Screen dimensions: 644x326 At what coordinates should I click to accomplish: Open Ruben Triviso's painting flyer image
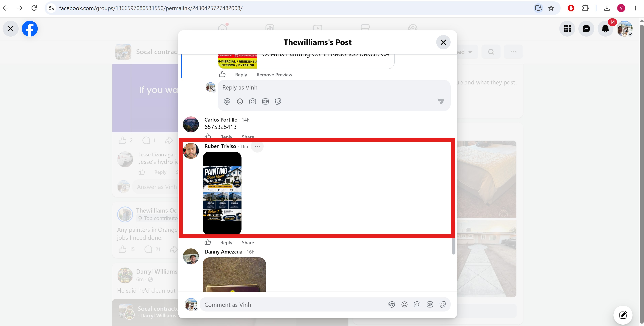(222, 193)
